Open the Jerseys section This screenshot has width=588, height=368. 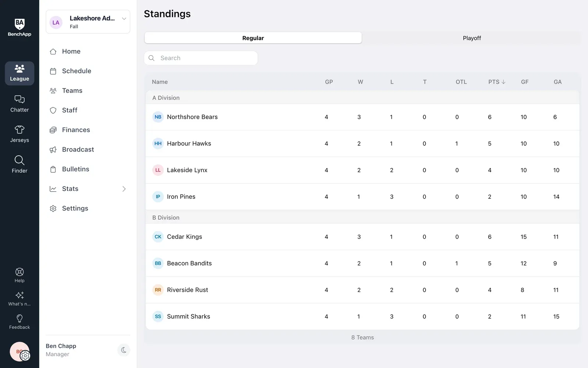pos(19,134)
